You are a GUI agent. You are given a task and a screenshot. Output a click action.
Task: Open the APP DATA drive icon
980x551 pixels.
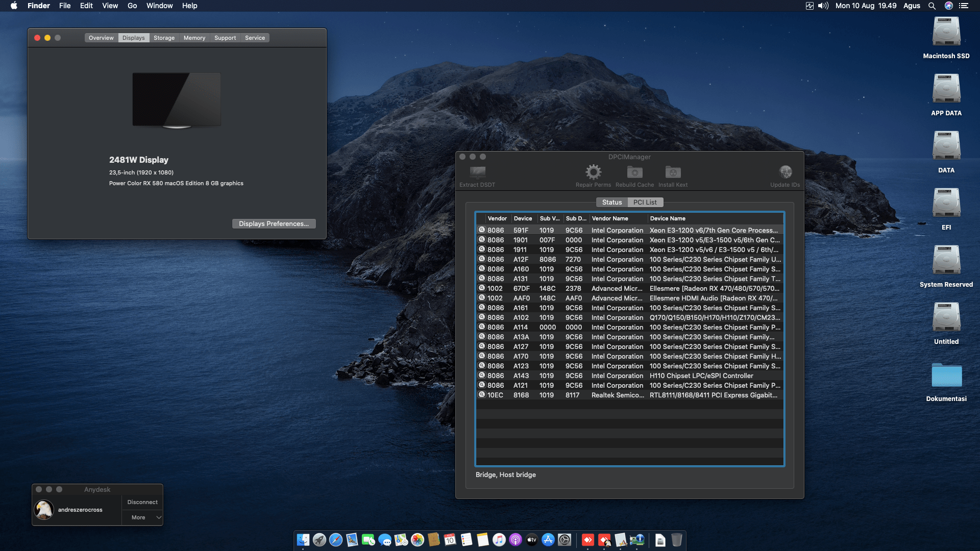click(x=946, y=89)
